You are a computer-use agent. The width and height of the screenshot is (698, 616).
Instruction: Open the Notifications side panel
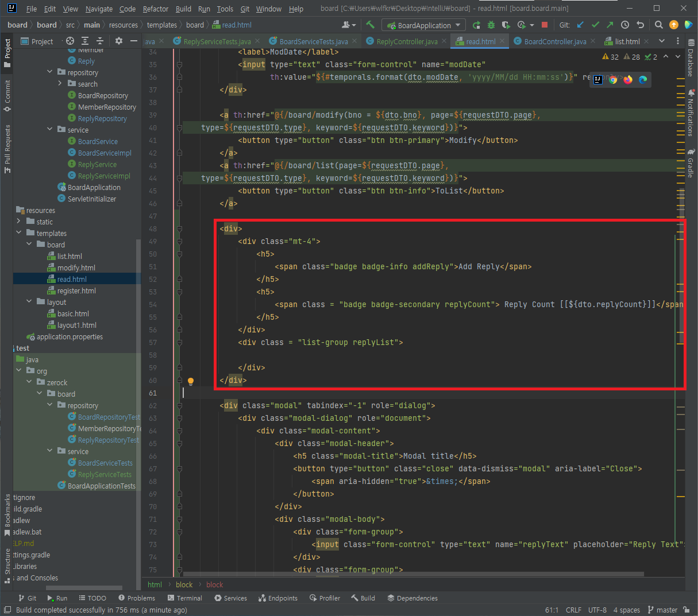(x=691, y=113)
